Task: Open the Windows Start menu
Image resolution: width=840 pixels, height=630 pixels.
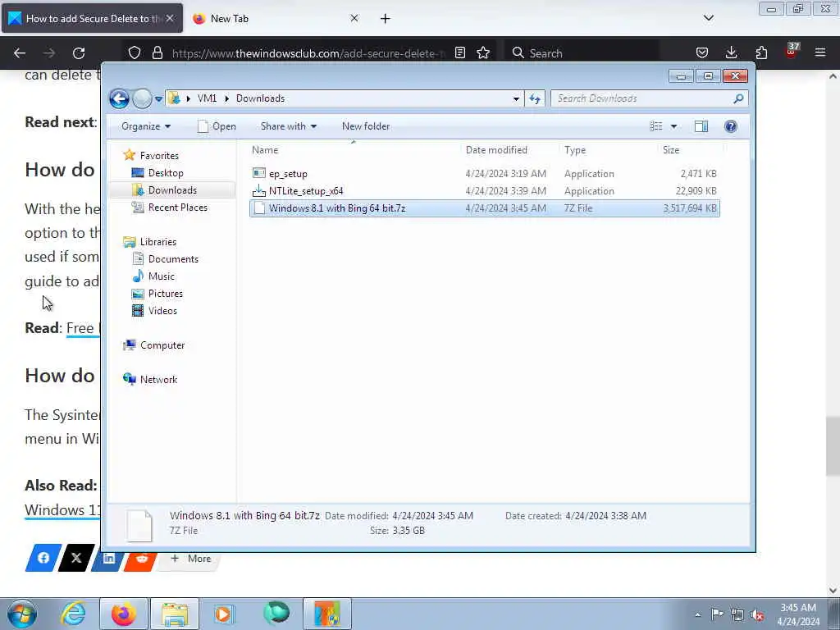Action: coord(21,614)
